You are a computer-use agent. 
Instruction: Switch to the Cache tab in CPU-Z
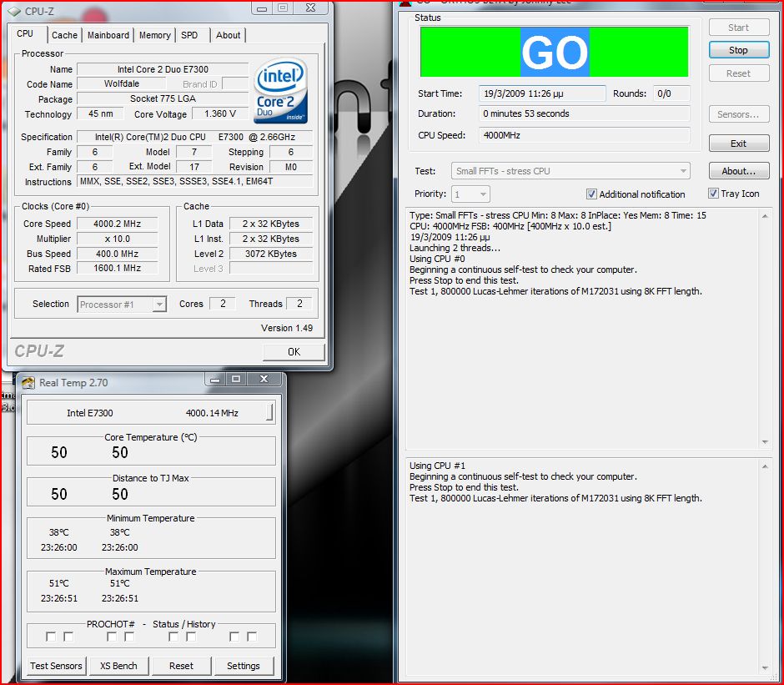click(64, 35)
